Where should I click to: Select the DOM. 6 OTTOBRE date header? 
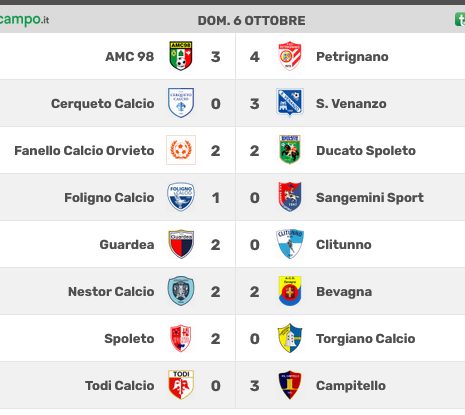coord(251,21)
